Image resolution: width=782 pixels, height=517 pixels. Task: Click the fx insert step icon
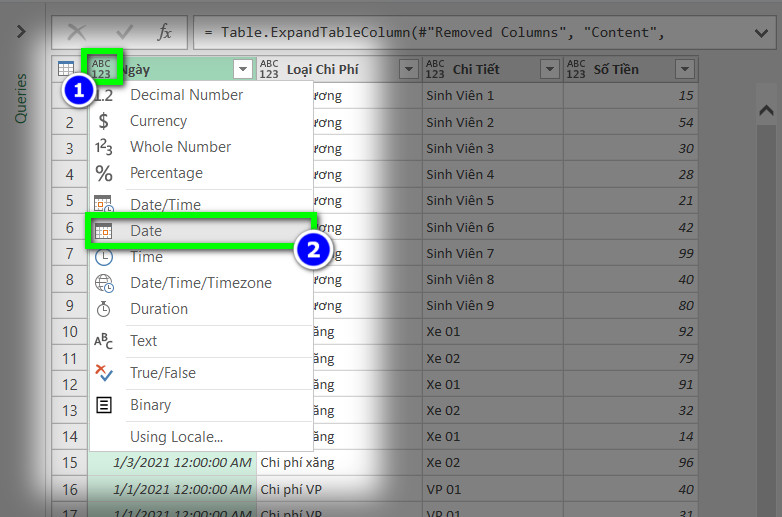coord(165,33)
